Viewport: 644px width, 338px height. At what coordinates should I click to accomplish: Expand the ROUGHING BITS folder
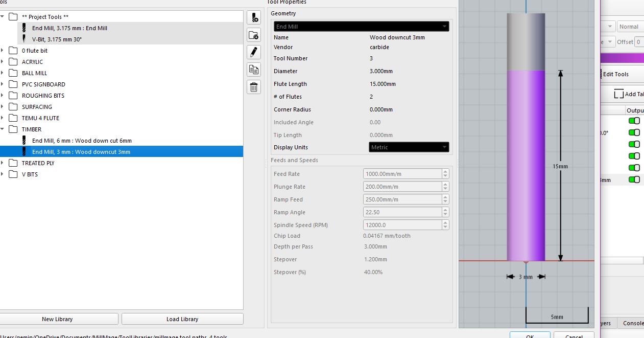click(3, 96)
